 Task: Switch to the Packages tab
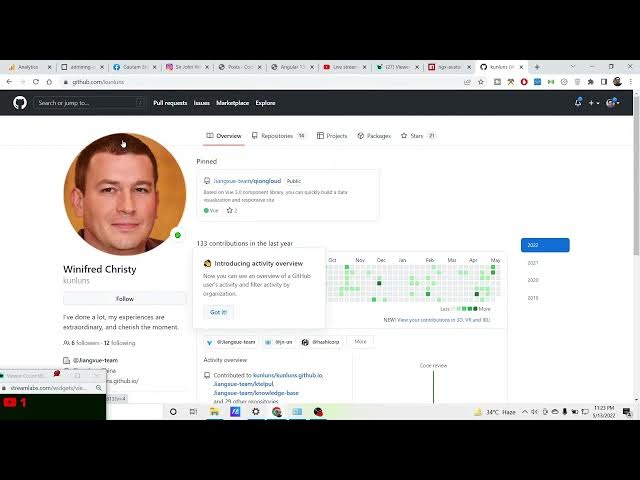[374, 136]
